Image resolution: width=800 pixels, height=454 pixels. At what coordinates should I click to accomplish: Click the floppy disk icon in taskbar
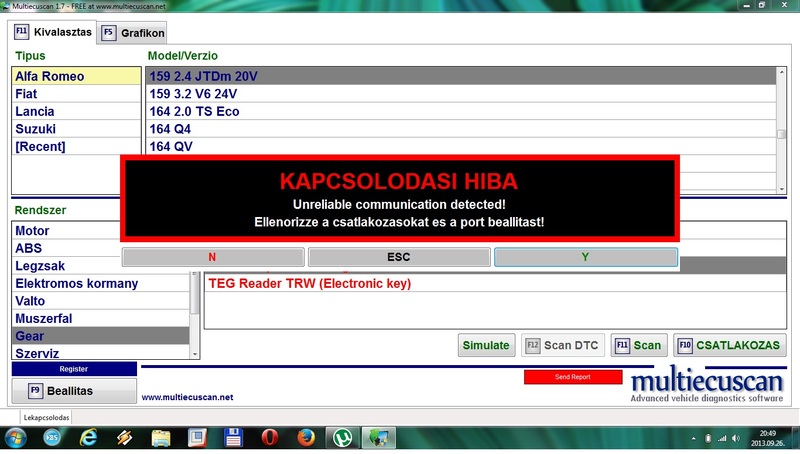click(233, 438)
